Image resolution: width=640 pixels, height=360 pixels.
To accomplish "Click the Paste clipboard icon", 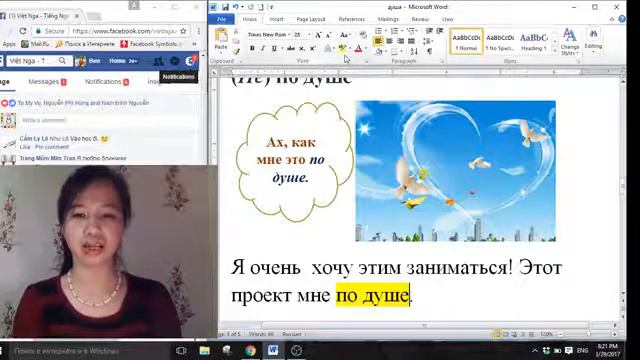I will point(221,36).
